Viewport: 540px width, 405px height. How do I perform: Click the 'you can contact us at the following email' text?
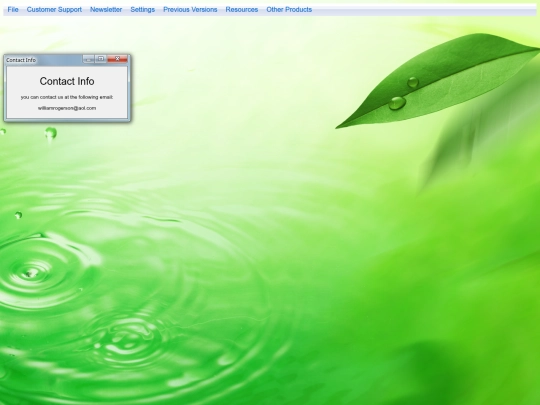click(x=67, y=97)
